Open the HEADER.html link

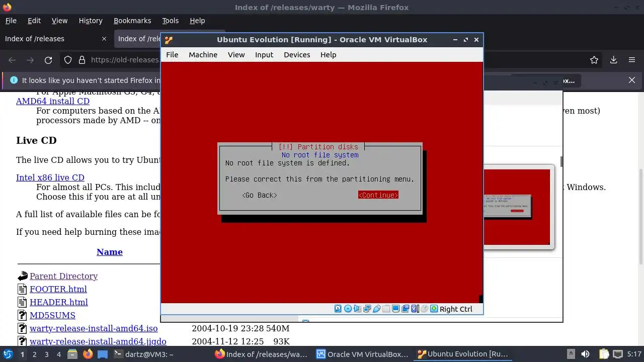coord(59,302)
